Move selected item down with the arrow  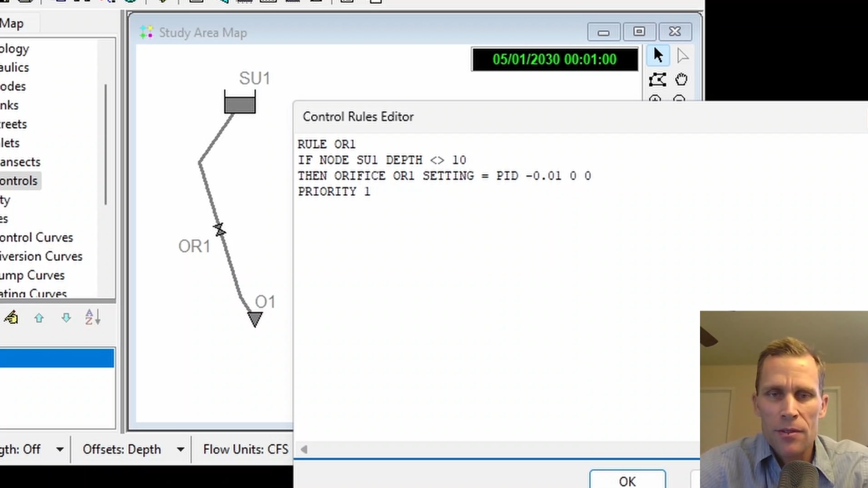(x=66, y=317)
